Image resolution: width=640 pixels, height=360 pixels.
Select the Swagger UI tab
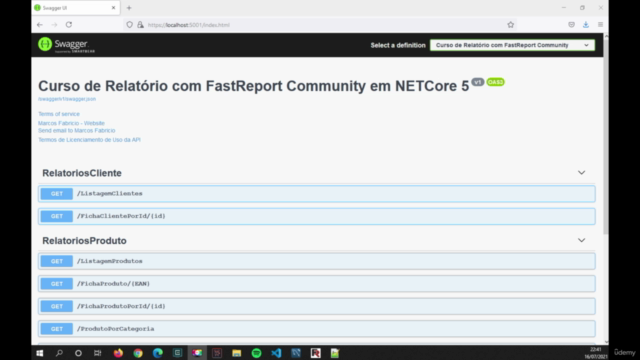(76, 8)
